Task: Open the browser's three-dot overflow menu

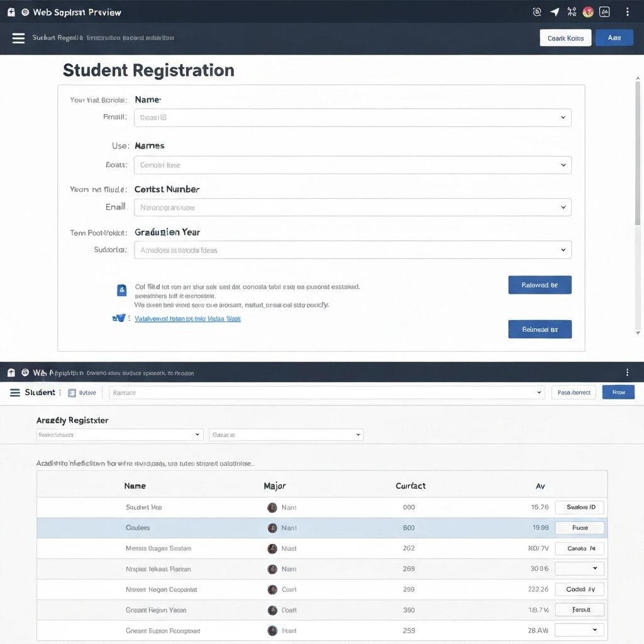Action: pyautogui.click(x=627, y=11)
